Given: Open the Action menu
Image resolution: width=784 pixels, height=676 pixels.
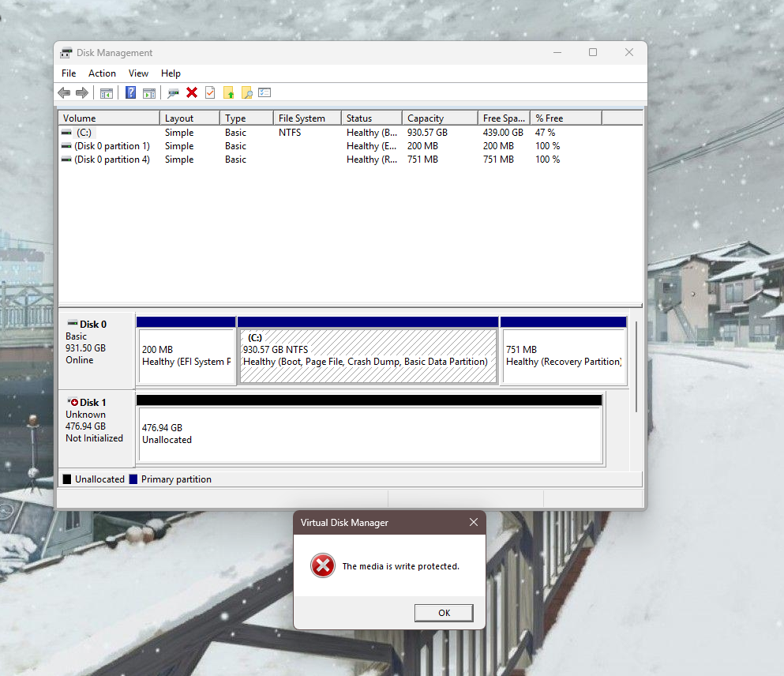Looking at the screenshot, I should click(x=102, y=73).
